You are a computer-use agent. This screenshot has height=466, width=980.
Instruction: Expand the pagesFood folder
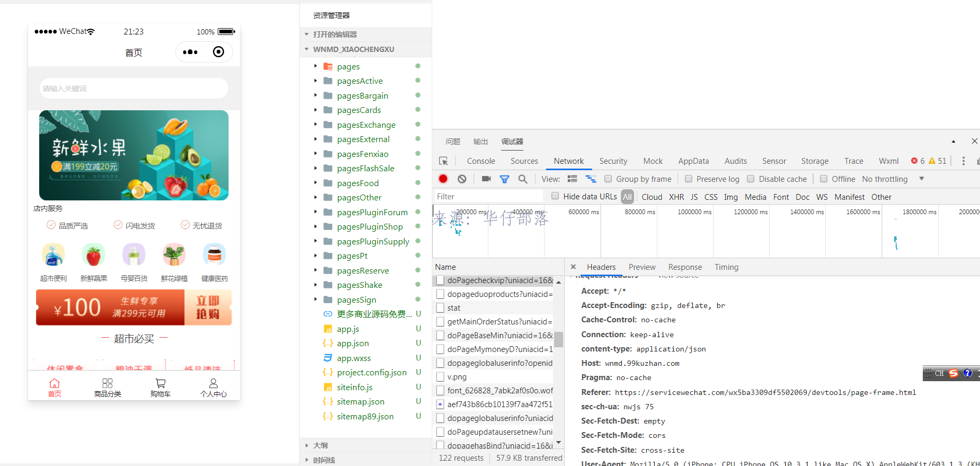[x=315, y=183]
